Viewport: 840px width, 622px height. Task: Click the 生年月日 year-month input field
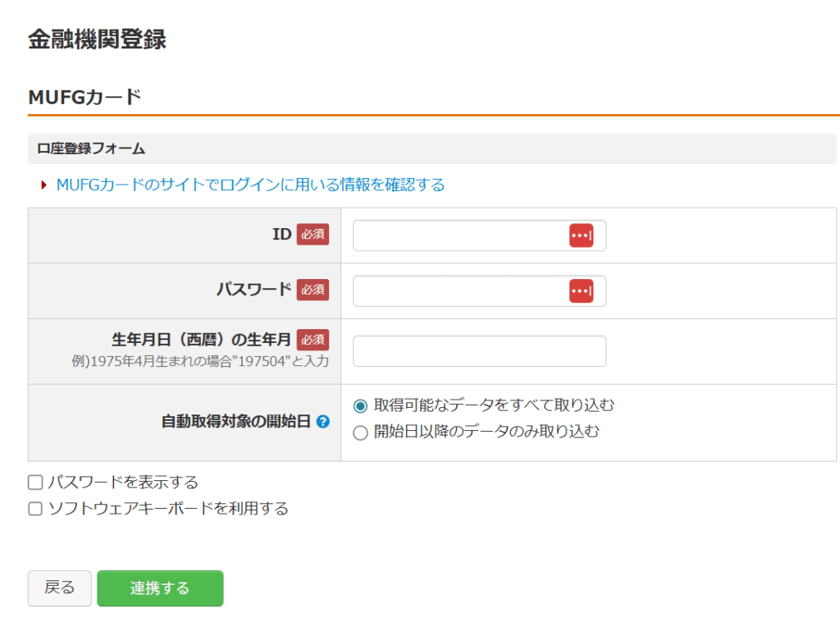479,351
